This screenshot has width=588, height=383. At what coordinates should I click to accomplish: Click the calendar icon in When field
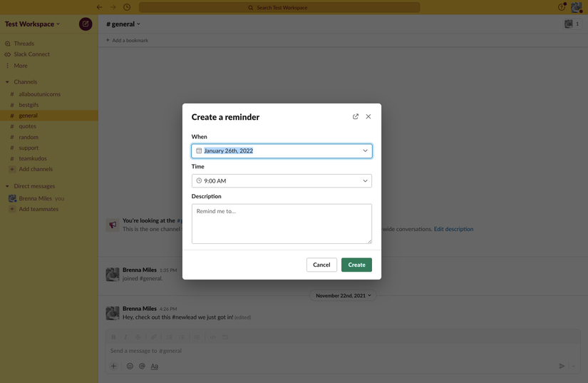coord(199,150)
